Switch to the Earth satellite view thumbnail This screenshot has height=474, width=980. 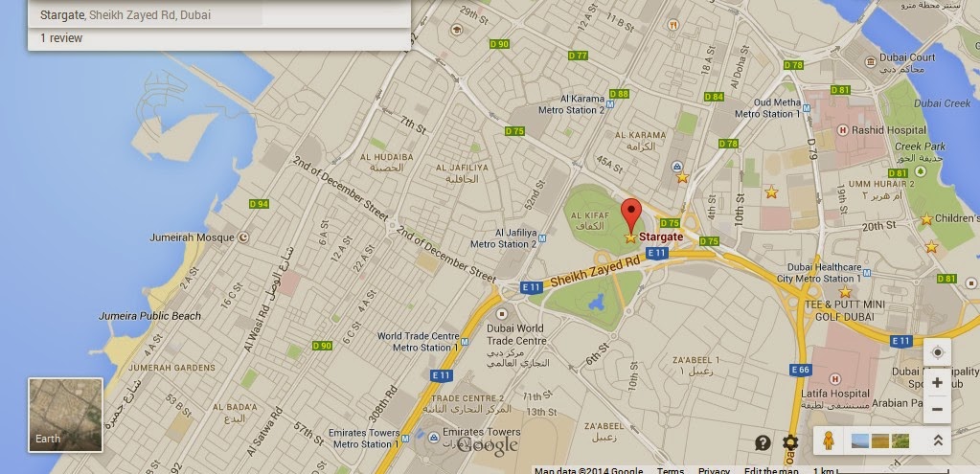coord(65,415)
